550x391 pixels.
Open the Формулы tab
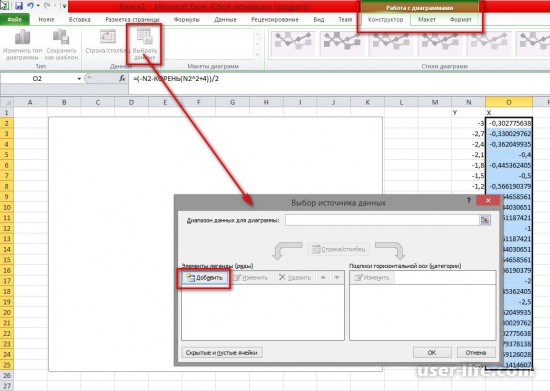coord(187,20)
